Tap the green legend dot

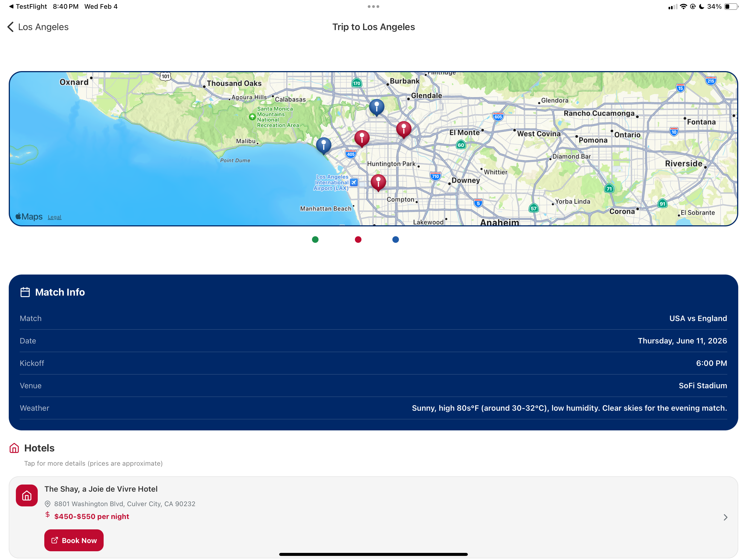coord(315,240)
